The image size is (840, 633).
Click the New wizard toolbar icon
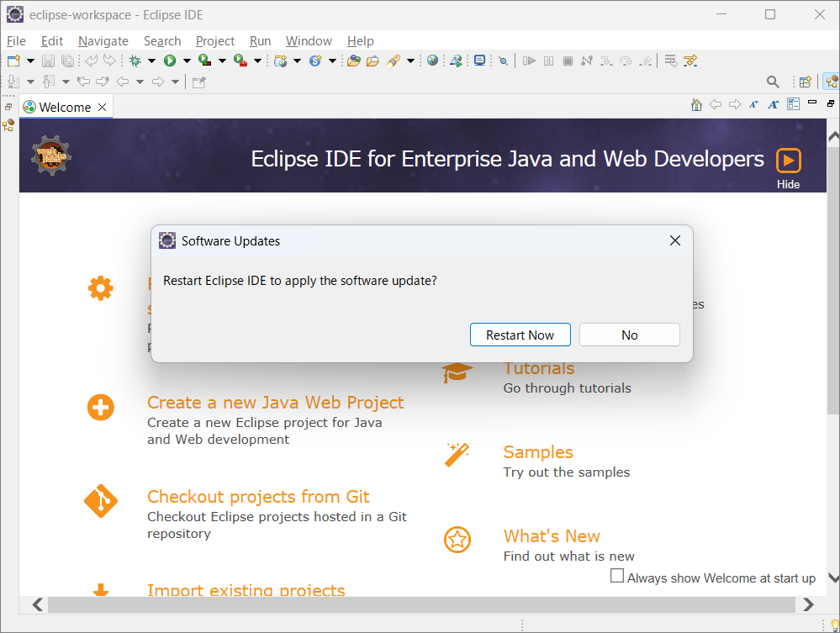(x=14, y=61)
